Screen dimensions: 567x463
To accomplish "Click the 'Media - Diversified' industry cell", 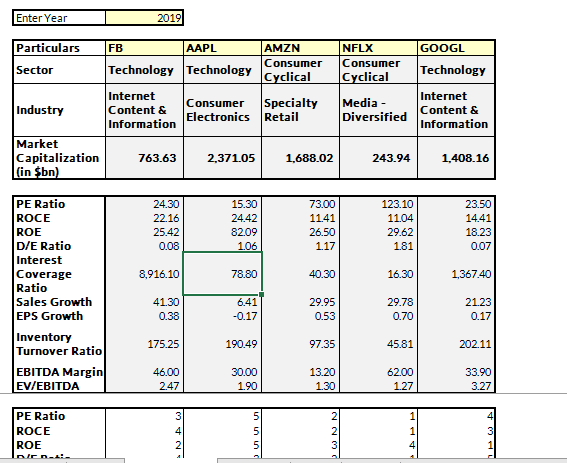I will [x=379, y=110].
